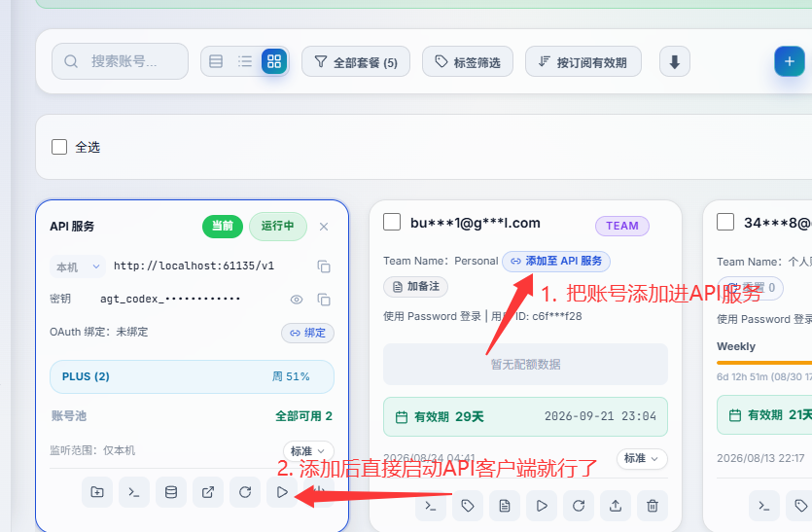The height and width of the screenshot is (532, 812).
Task: Copy the agt_codex secret key
Action: point(324,300)
